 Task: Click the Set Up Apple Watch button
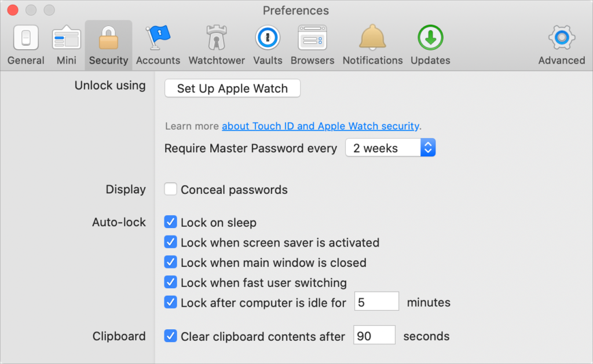point(232,89)
